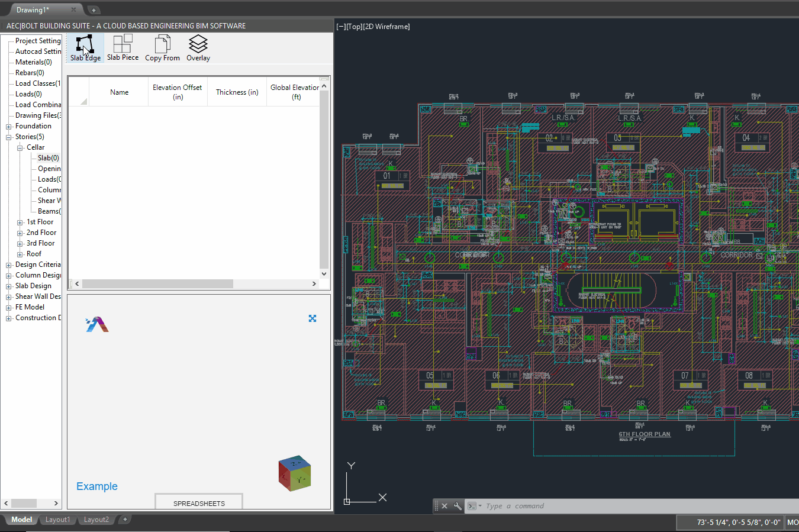Expand the 2nd Floor node
This screenshot has width=799, height=532.
click(20, 233)
